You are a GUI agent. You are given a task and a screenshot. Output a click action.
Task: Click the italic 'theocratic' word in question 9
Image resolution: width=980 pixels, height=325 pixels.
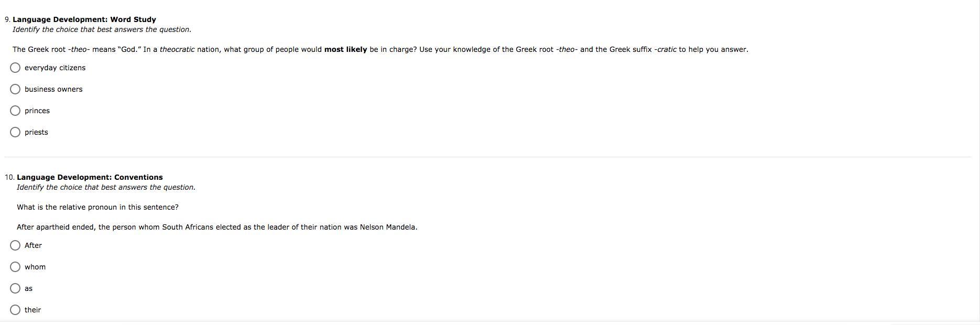[177, 49]
